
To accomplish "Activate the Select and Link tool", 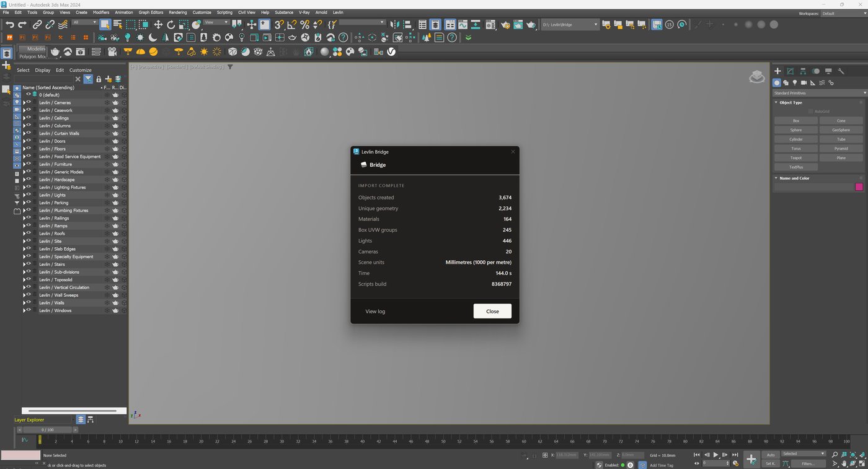I will click(37, 25).
